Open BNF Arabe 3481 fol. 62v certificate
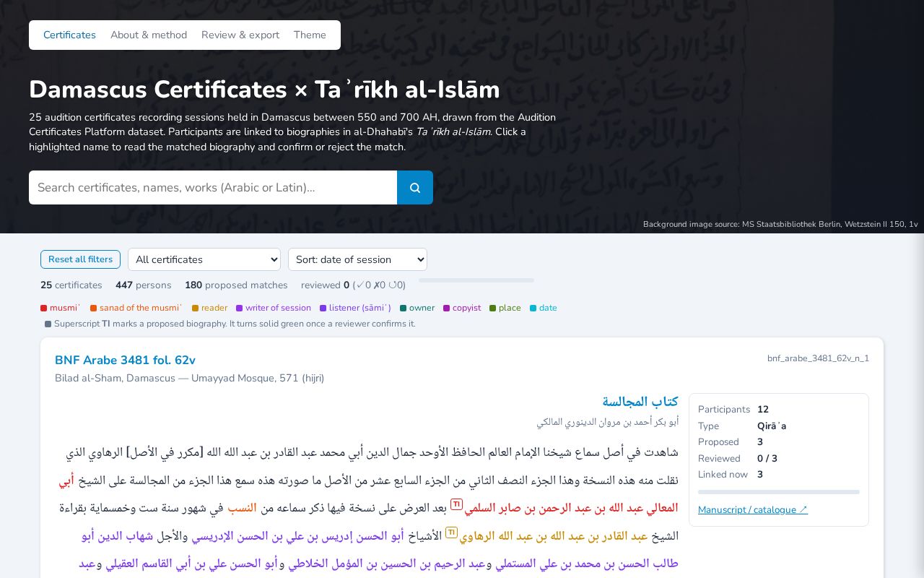Viewport: 924px width, 578px height. click(125, 361)
